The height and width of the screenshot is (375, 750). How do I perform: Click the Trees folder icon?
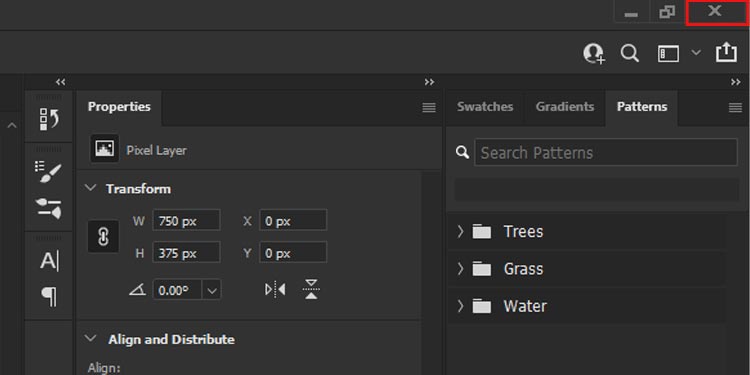coord(482,232)
